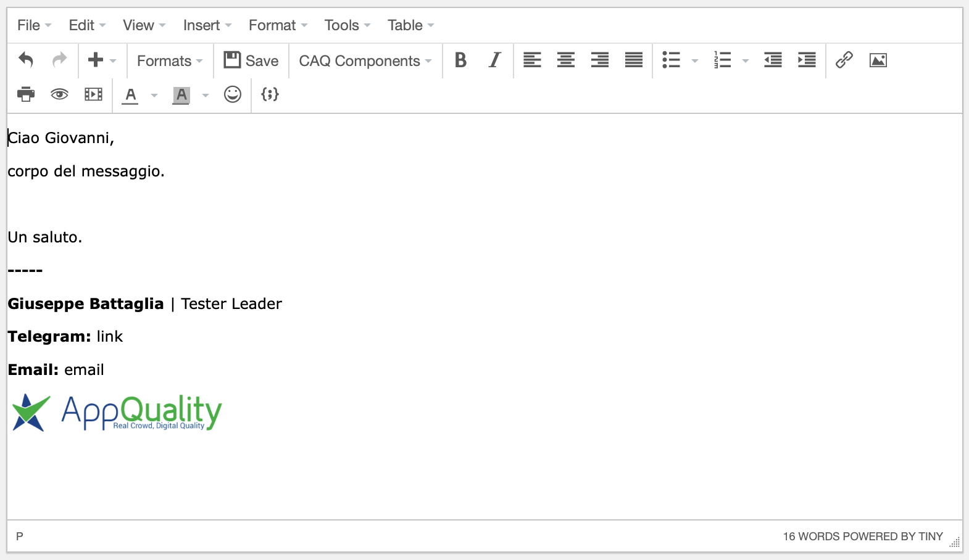Open bullet list style dropdown arrow
This screenshot has width=969, height=560.
(695, 60)
